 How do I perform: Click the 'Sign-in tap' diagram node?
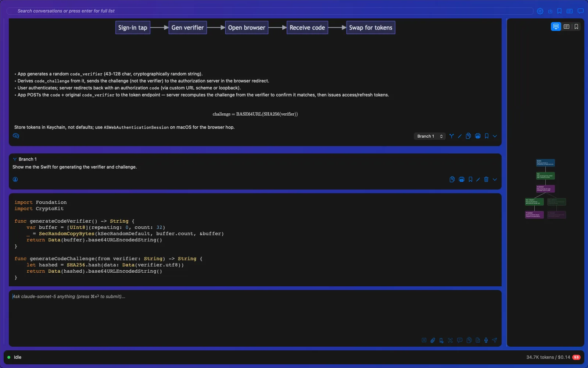[x=133, y=28]
